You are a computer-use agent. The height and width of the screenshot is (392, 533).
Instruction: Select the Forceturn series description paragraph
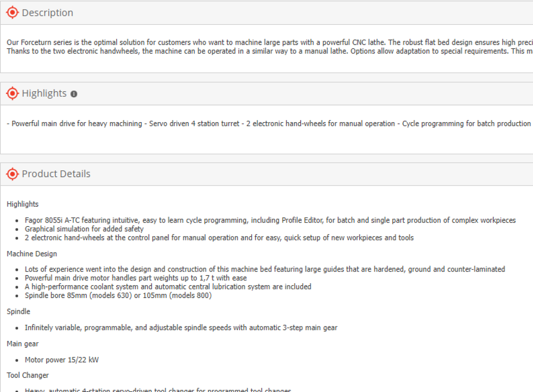[270, 47]
